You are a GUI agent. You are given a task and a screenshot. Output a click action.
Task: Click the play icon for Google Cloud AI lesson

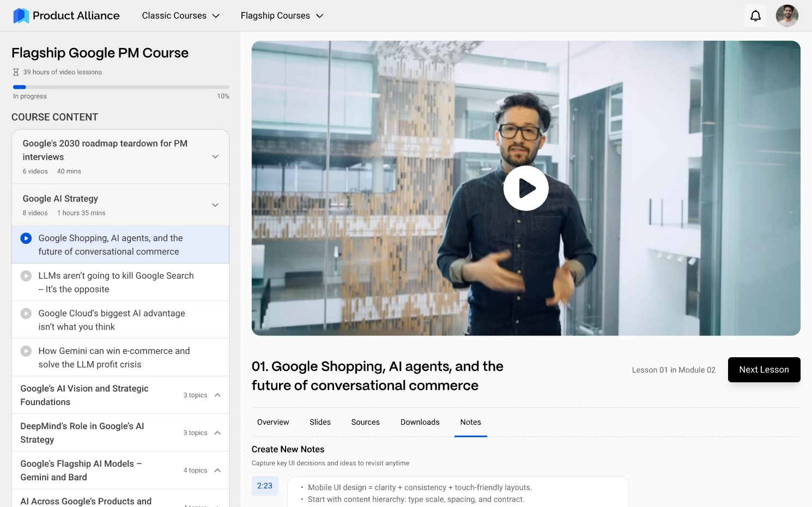point(26,313)
